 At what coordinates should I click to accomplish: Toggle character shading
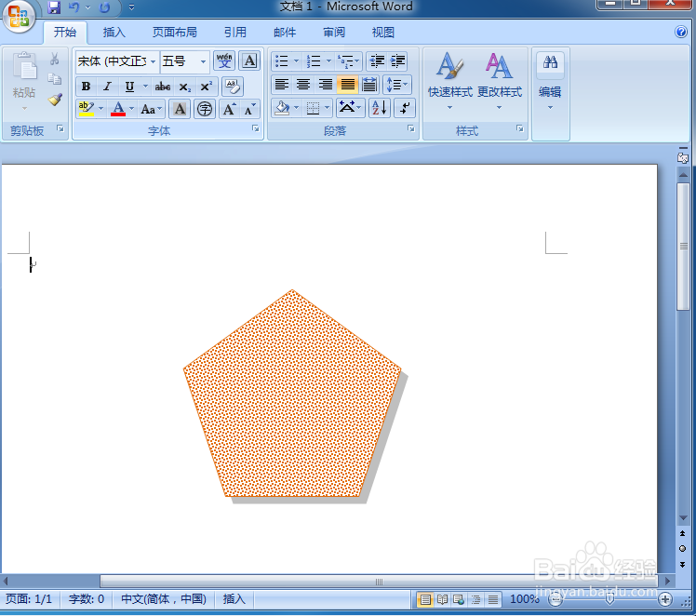click(180, 109)
